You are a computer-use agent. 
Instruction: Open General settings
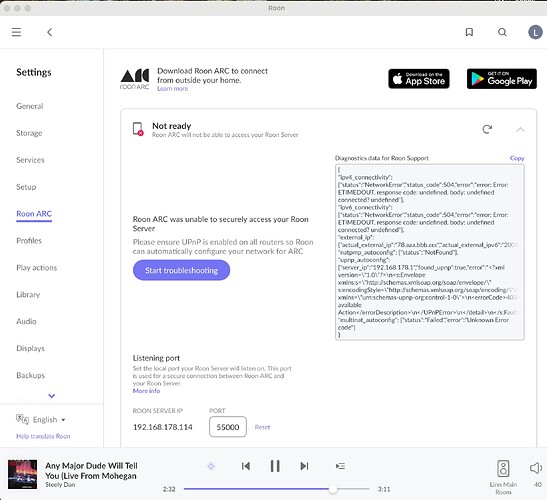click(x=30, y=106)
